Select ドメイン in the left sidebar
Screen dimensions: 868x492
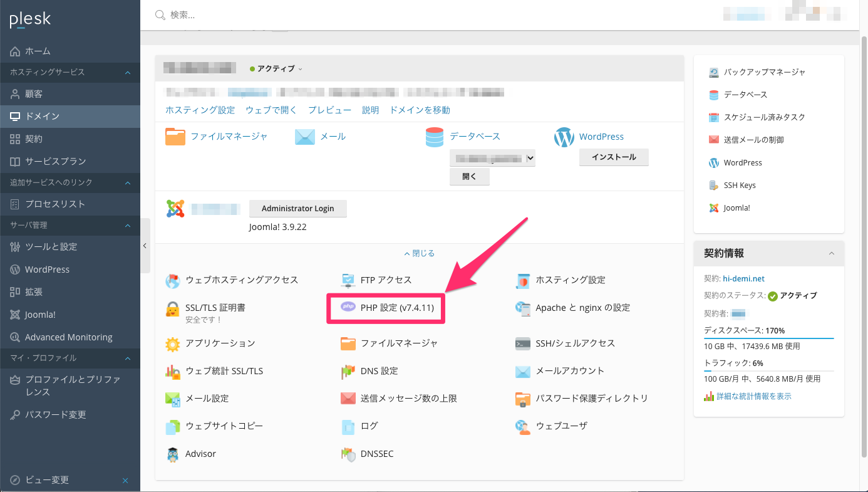click(x=42, y=116)
